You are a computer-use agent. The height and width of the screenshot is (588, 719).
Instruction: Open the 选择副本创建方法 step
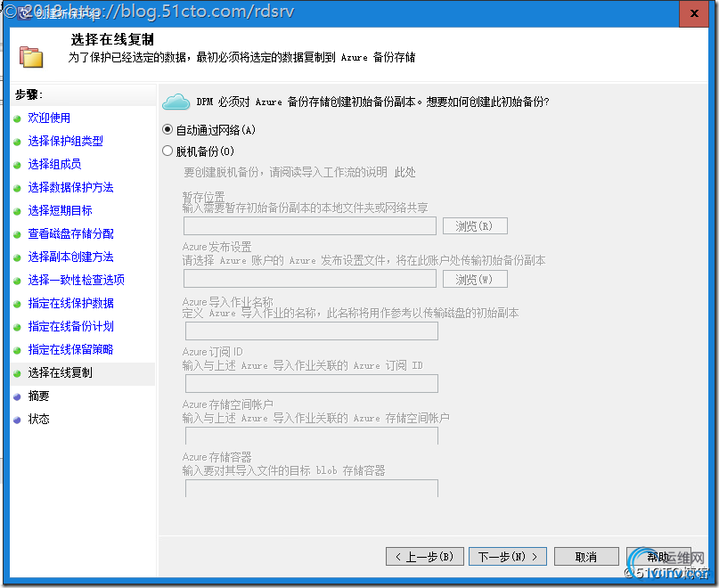(x=70, y=257)
